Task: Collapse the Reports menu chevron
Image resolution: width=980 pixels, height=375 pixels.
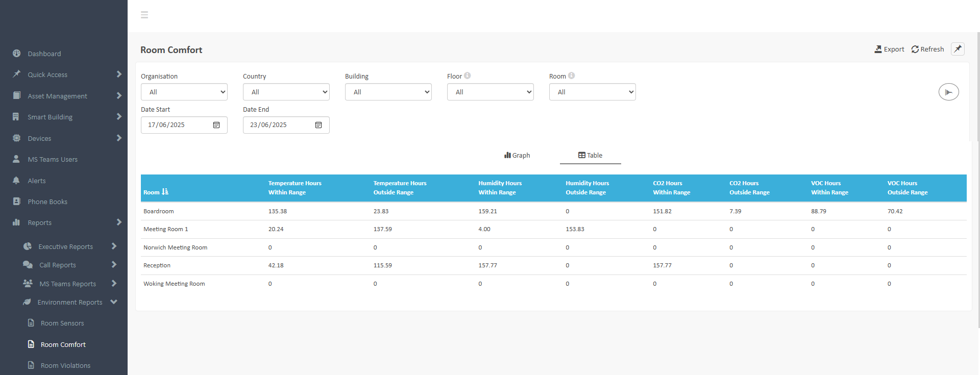Action: click(x=119, y=222)
